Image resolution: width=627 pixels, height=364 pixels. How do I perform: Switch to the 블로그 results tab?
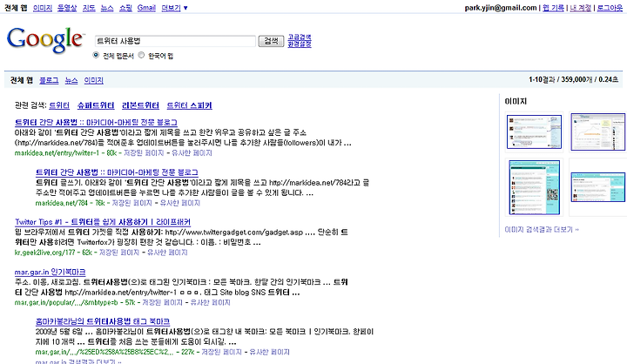pyautogui.click(x=49, y=80)
